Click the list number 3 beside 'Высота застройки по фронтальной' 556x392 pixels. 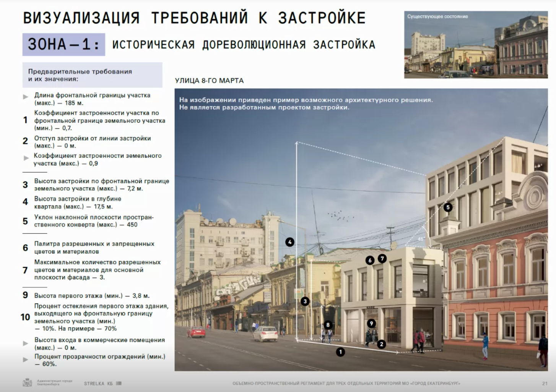[25, 185]
